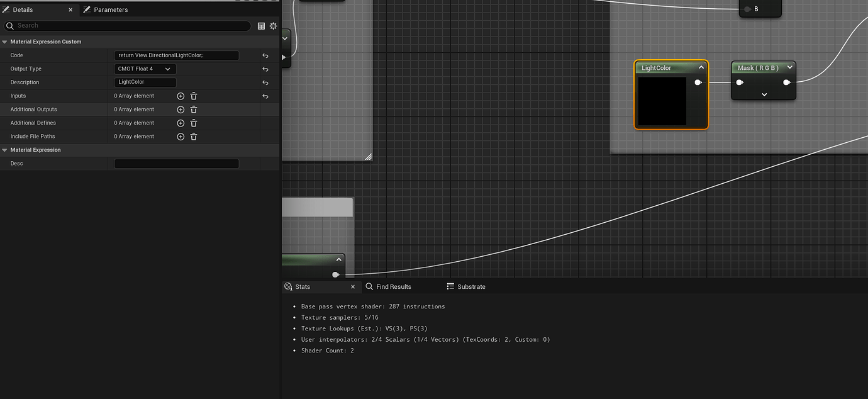Reset the Output Type to default value
868x399 pixels.
pyautogui.click(x=265, y=69)
